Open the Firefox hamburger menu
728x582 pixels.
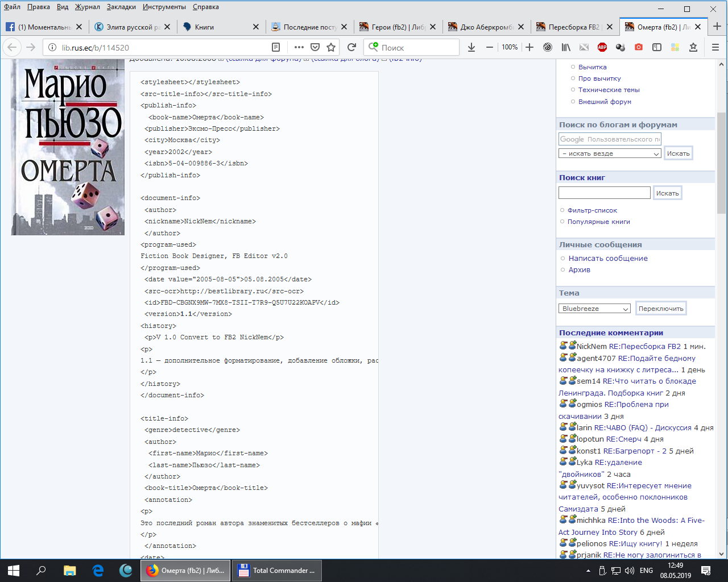tap(715, 47)
